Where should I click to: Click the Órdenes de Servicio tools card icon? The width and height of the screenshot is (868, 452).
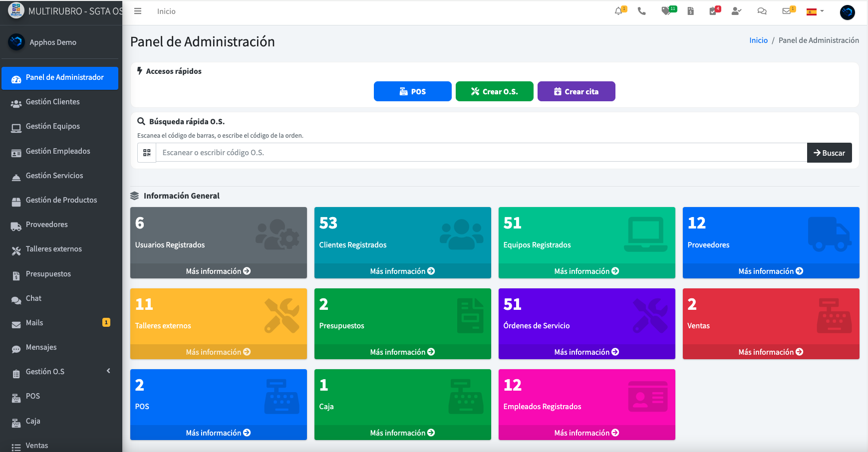pos(650,315)
